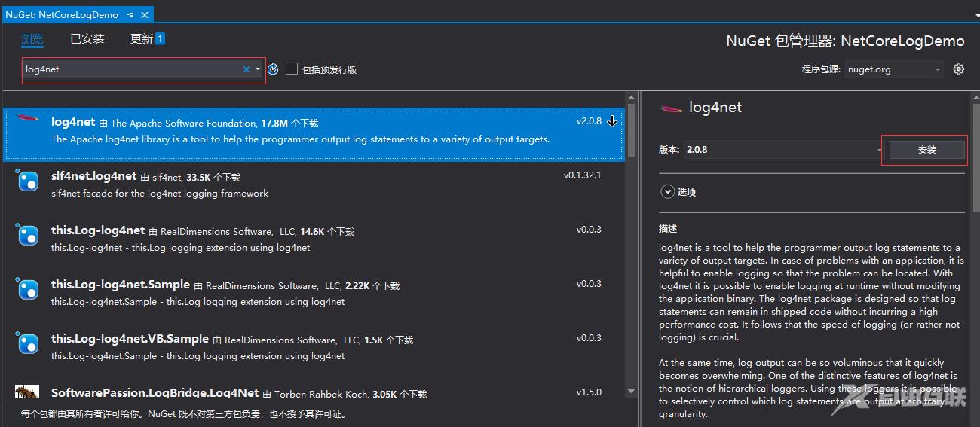
Task: Select the SoftwarePassion.LogBridge.Log4Net package
Action: tap(155, 393)
